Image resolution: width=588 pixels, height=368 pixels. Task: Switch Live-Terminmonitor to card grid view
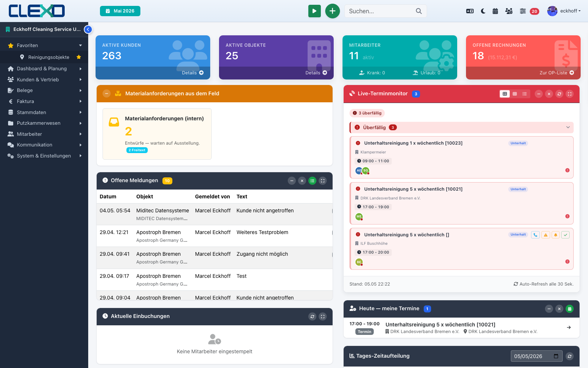(x=505, y=94)
